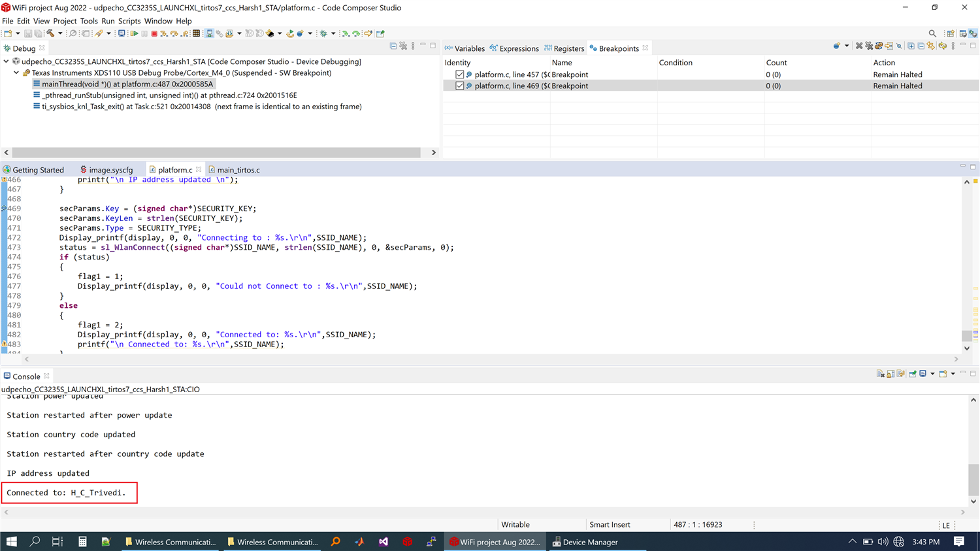This screenshot has height=551, width=980.
Task: Open Display Selected Console dropdown arrow
Action: [932, 374]
